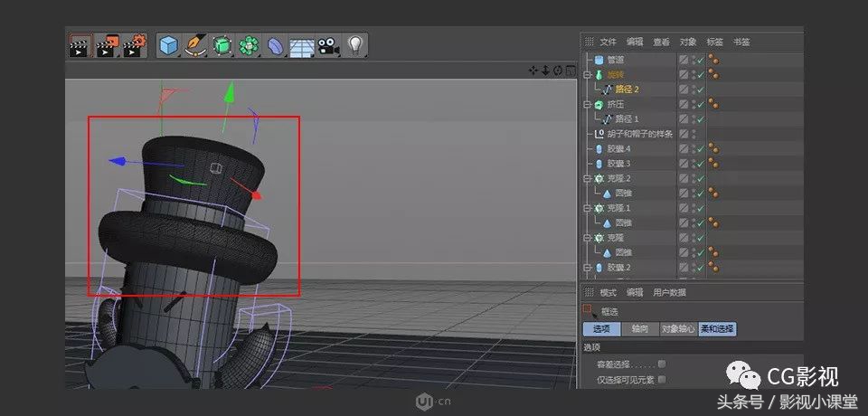Open the 对象 menu
This screenshot has height=416, width=868.
tap(687, 42)
